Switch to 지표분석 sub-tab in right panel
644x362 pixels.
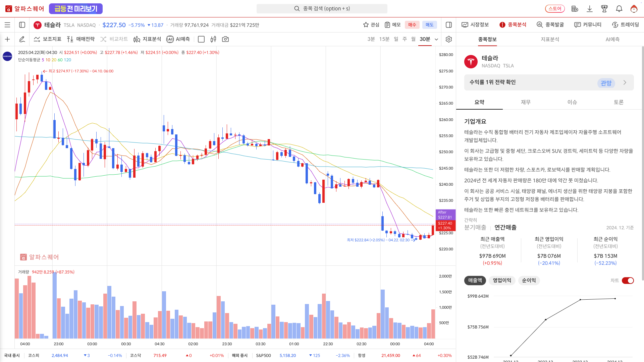click(550, 39)
